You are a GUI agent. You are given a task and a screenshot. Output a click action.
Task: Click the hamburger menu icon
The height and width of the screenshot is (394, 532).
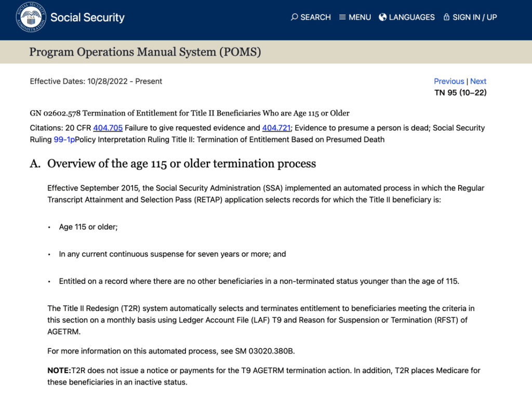coord(342,17)
